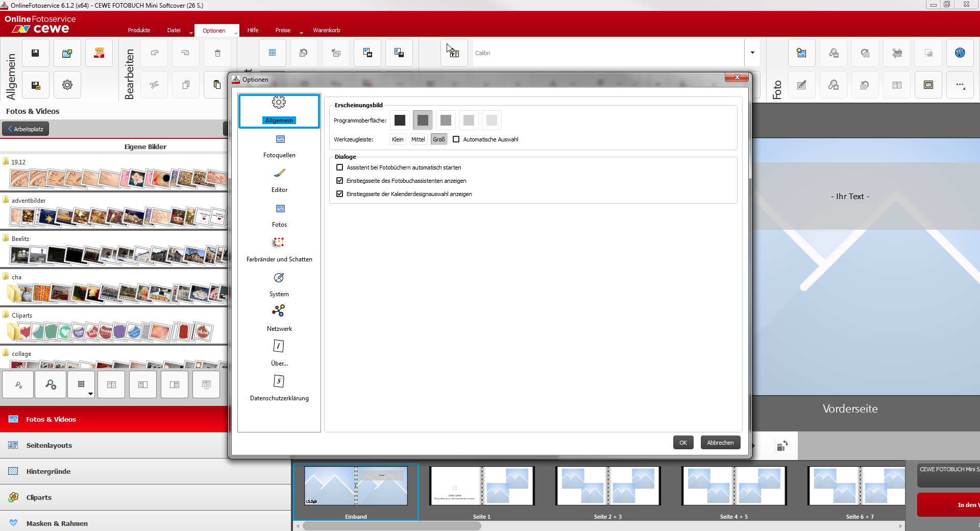Screen dimensions: 980x531
Task: Open the grid view dropdown arrow
Action: tap(90, 394)
